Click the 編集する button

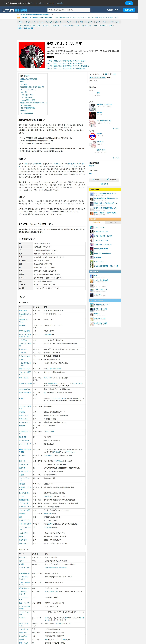click(x=96, y=179)
